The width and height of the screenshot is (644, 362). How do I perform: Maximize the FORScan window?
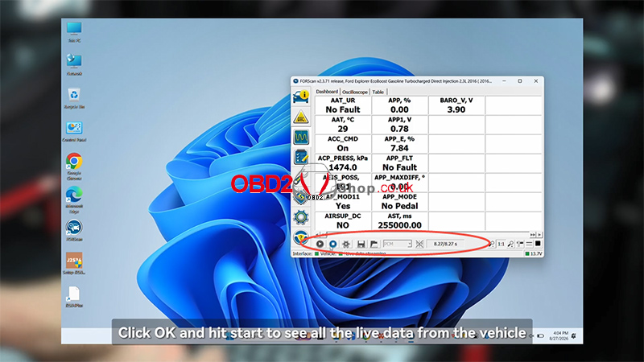(520, 81)
